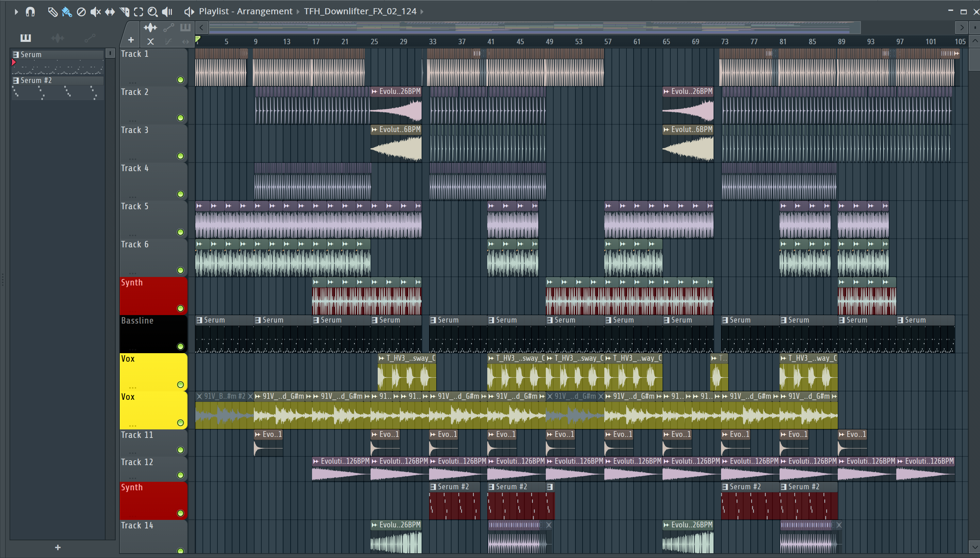Open the playlist options menu arrow
The width and height of the screenshot is (980, 558).
16,12
